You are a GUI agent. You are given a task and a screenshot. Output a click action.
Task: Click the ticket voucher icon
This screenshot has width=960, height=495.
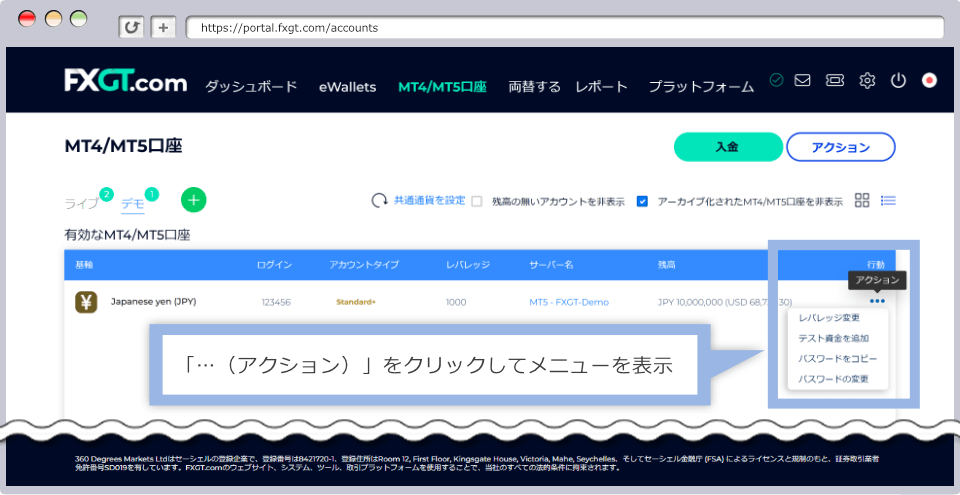tap(834, 80)
